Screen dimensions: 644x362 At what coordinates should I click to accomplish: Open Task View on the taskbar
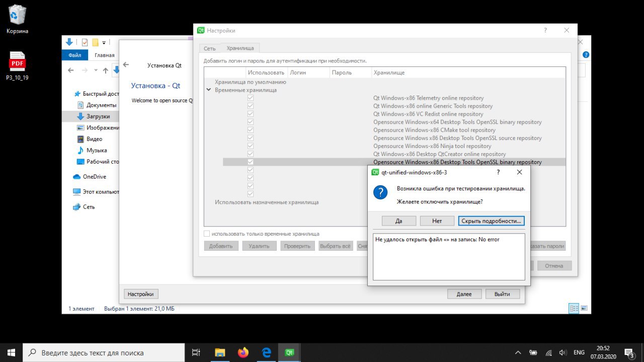(x=196, y=352)
